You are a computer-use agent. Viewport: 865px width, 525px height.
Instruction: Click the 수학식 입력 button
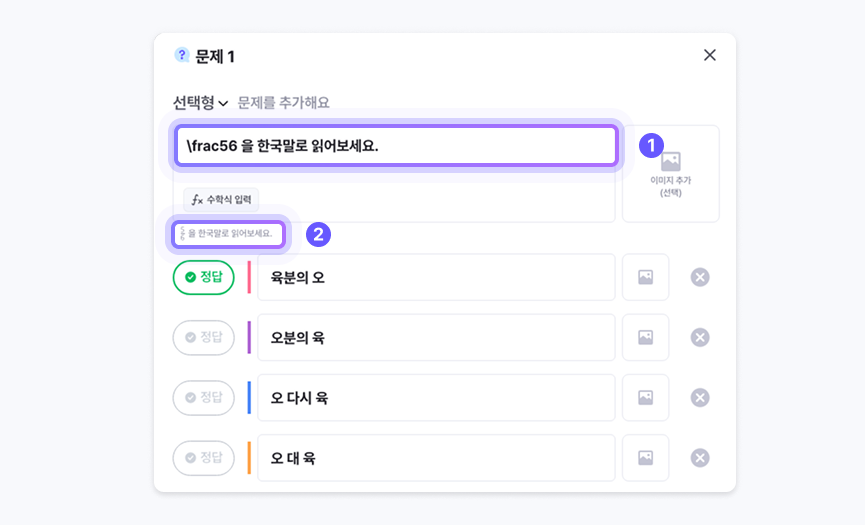pyautogui.click(x=221, y=200)
